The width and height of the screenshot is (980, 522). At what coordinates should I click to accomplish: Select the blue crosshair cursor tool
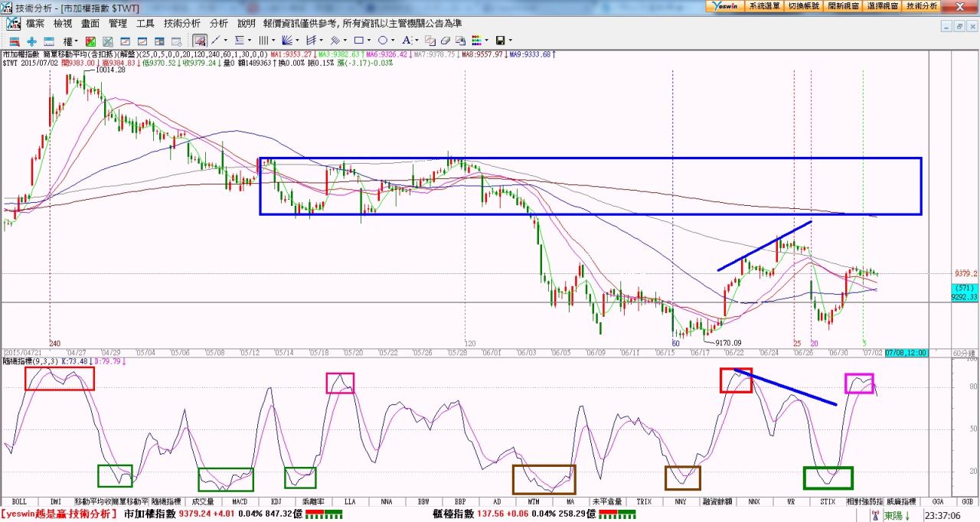point(31,41)
